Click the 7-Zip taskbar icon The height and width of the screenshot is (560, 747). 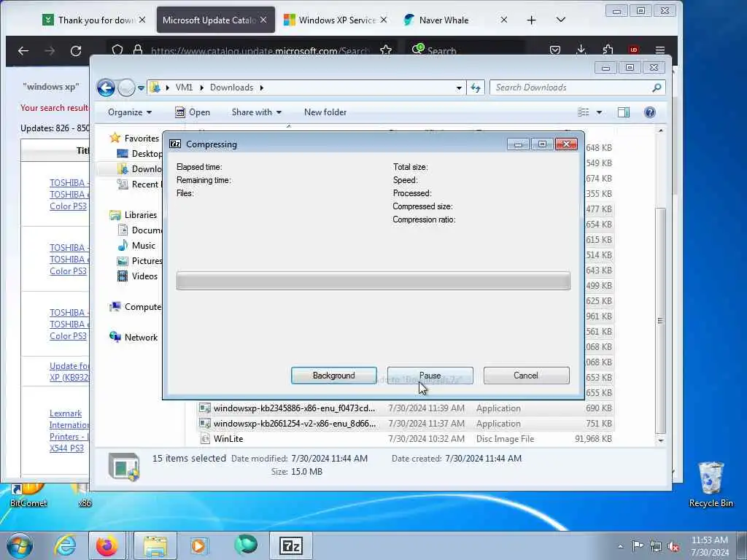[291, 545]
